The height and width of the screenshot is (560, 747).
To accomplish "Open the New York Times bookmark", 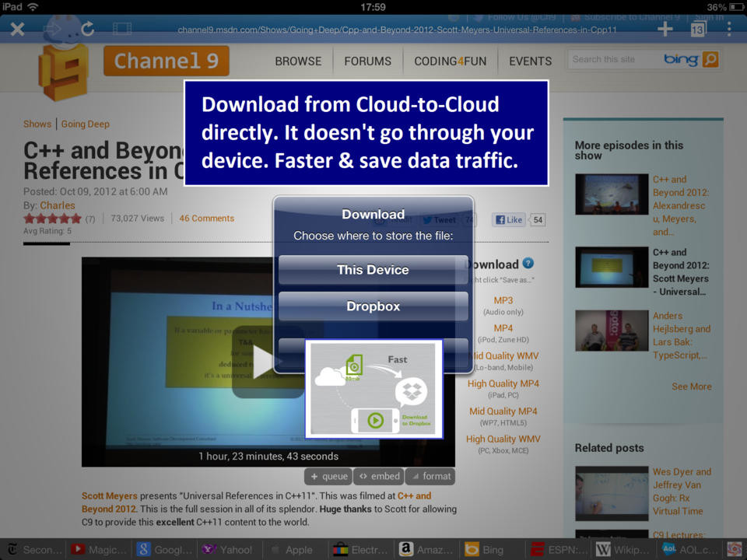I will (x=34, y=550).
